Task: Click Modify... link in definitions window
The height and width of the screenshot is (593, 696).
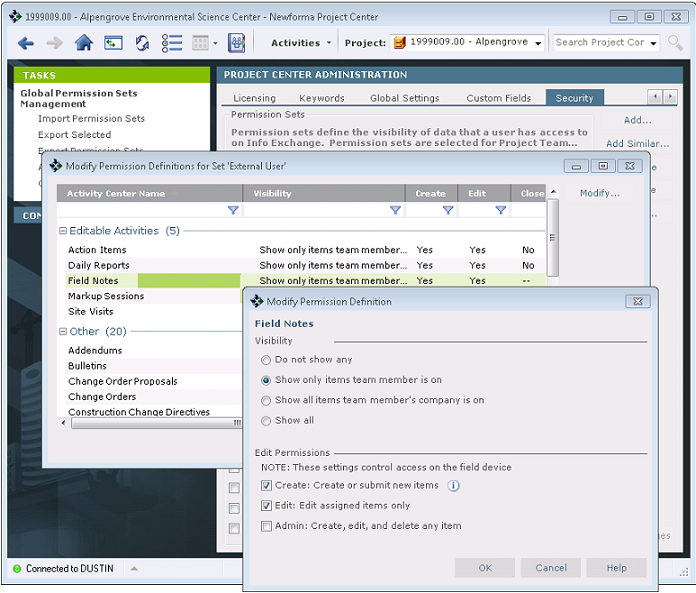Action: pos(600,193)
